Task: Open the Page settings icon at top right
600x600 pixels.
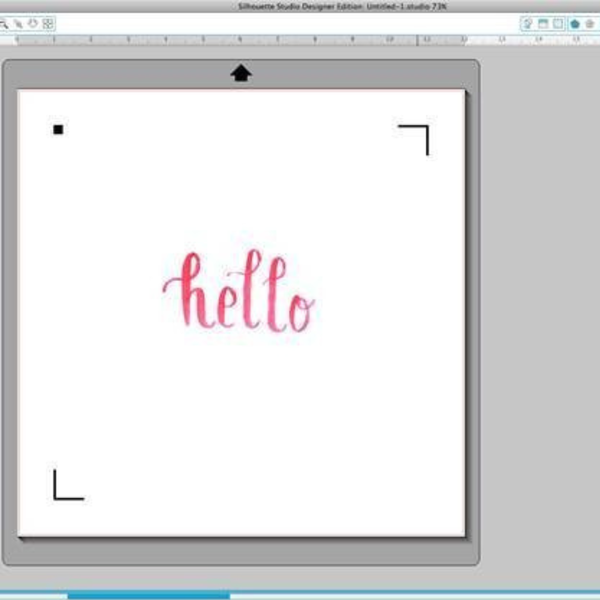Action: 527,23
